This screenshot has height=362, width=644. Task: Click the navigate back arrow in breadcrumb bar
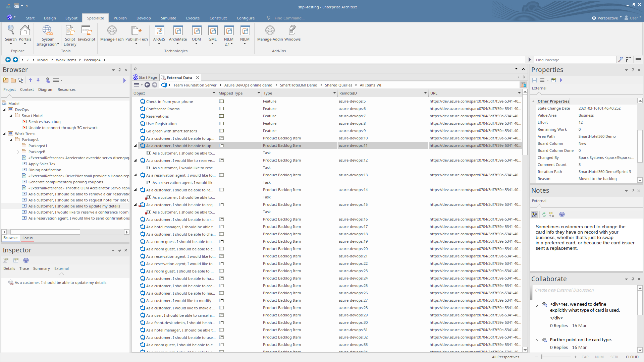click(x=8, y=60)
